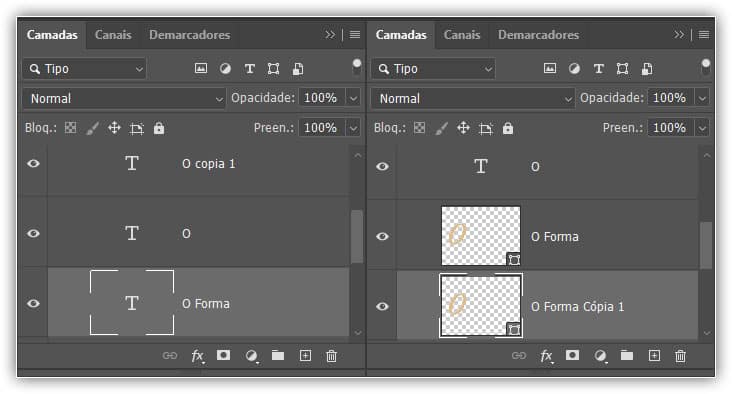
Task: Open Opacidade slider arrow in right panel
Action: (x=702, y=98)
